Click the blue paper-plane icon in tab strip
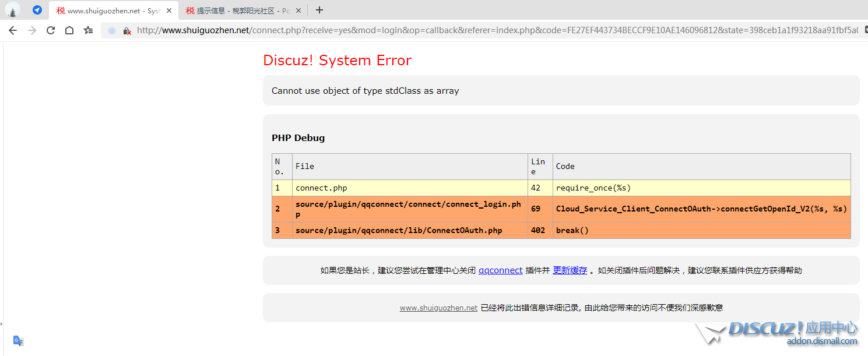The height and width of the screenshot is (356, 868). click(x=37, y=10)
